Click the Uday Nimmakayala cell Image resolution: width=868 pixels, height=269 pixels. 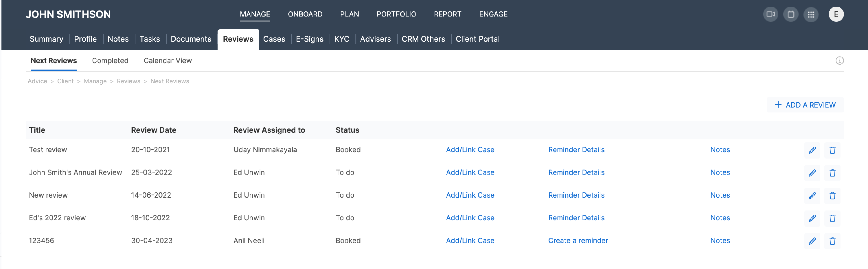coord(265,150)
